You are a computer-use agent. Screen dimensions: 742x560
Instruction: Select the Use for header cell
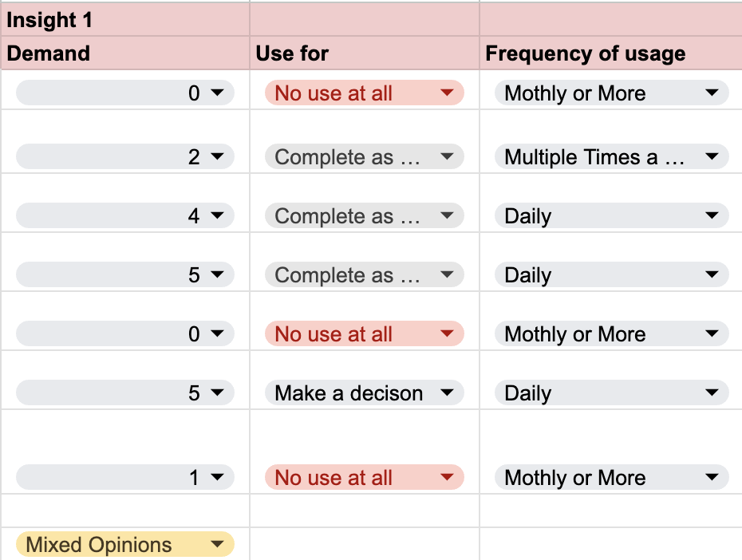point(365,53)
